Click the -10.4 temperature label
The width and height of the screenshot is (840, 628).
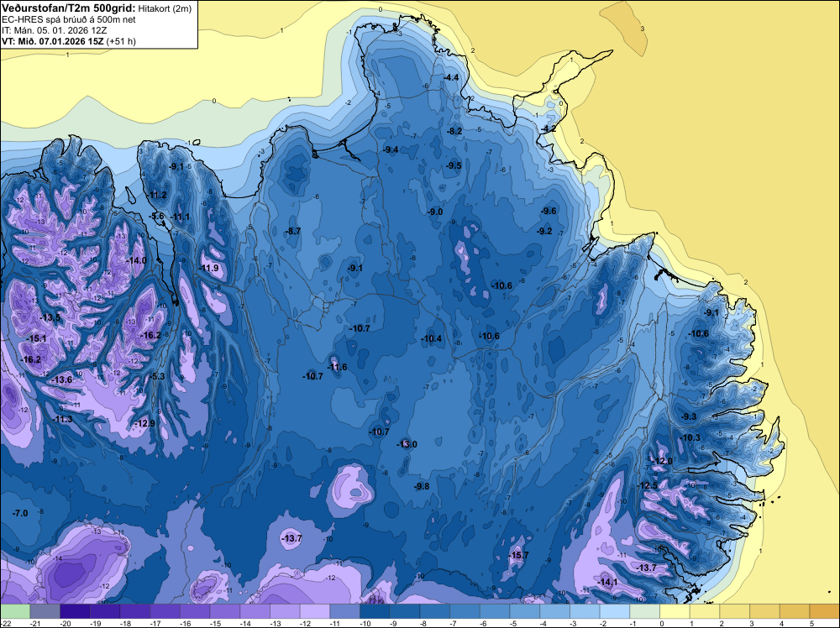coord(431,338)
